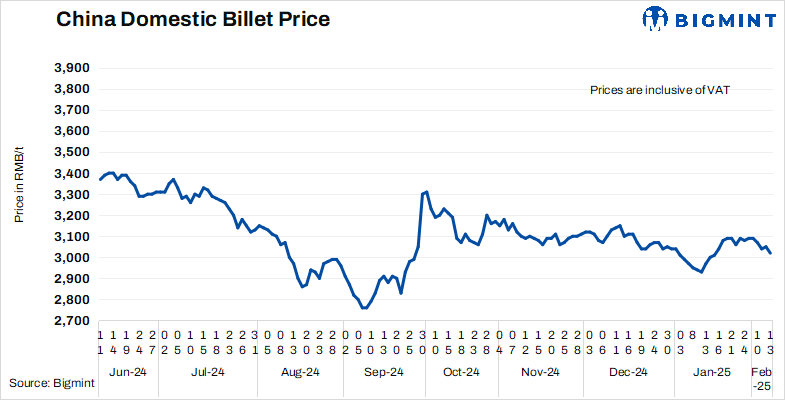Click the Feb-25 month label

point(763,378)
